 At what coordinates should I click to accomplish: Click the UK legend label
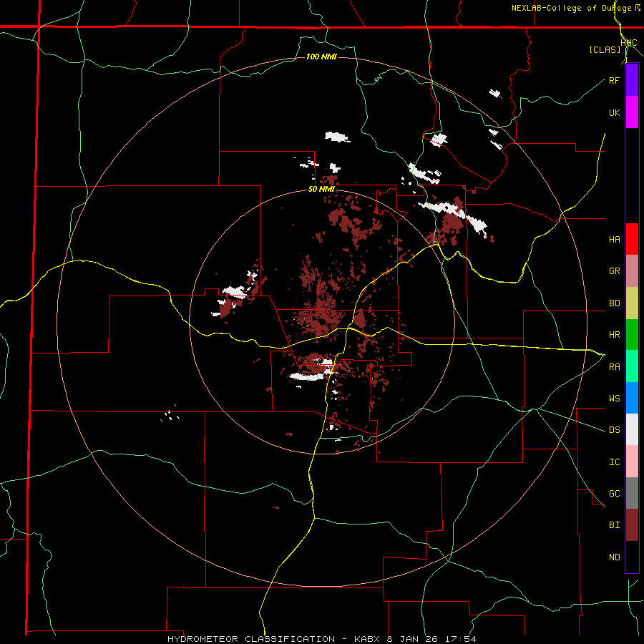click(614, 112)
